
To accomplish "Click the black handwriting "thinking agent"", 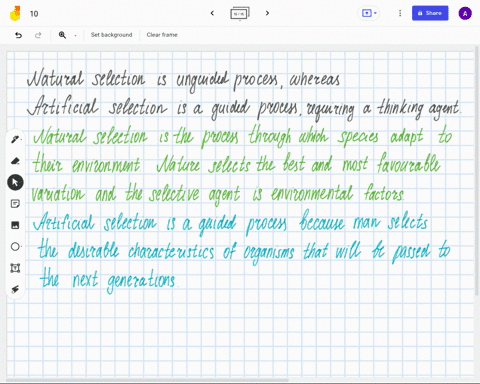I will tap(419, 108).
